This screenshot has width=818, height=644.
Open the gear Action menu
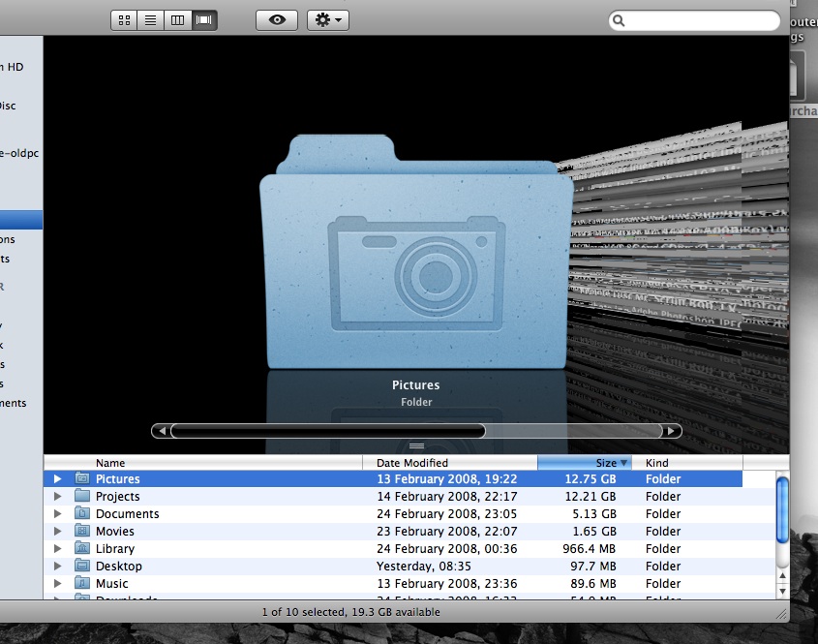pyautogui.click(x=328, y=20)
